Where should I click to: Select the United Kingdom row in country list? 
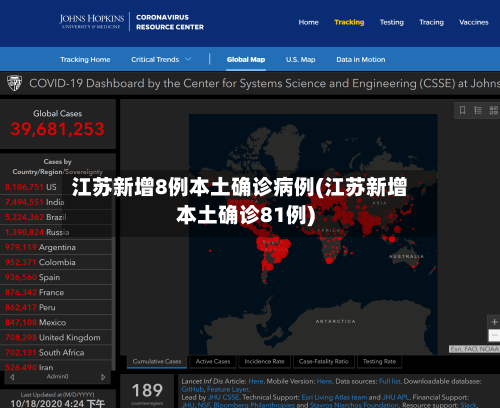(56, 337)
